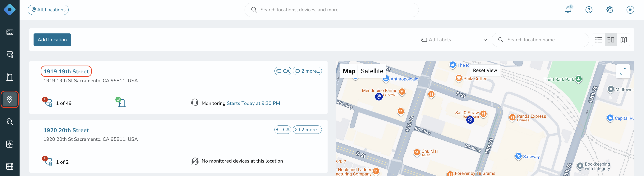Screen dimensions: 644x176
Task: Switch to full map view
Action: [623, 40]
